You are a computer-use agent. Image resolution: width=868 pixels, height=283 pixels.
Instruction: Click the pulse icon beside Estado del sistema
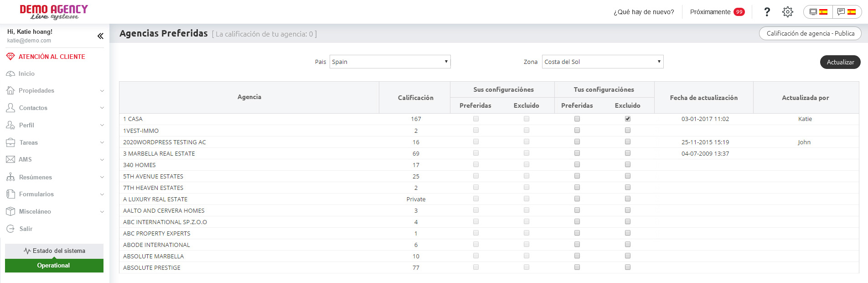(x=27, y=251)
